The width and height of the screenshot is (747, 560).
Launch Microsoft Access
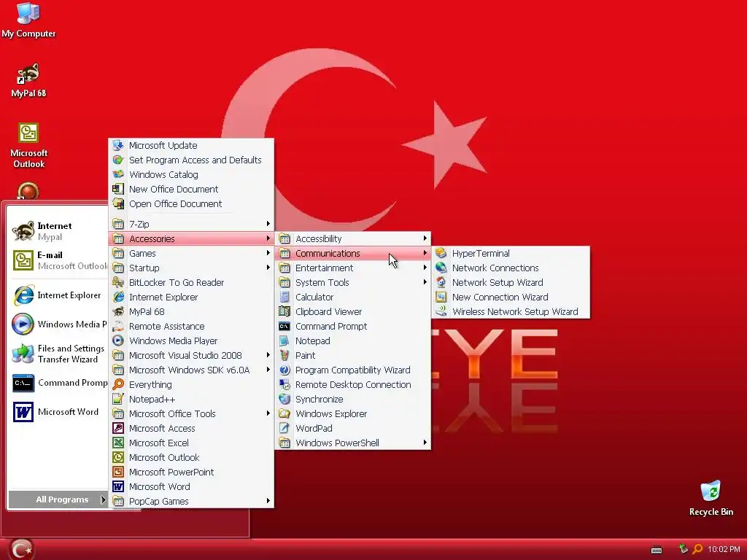pos(192,429)
